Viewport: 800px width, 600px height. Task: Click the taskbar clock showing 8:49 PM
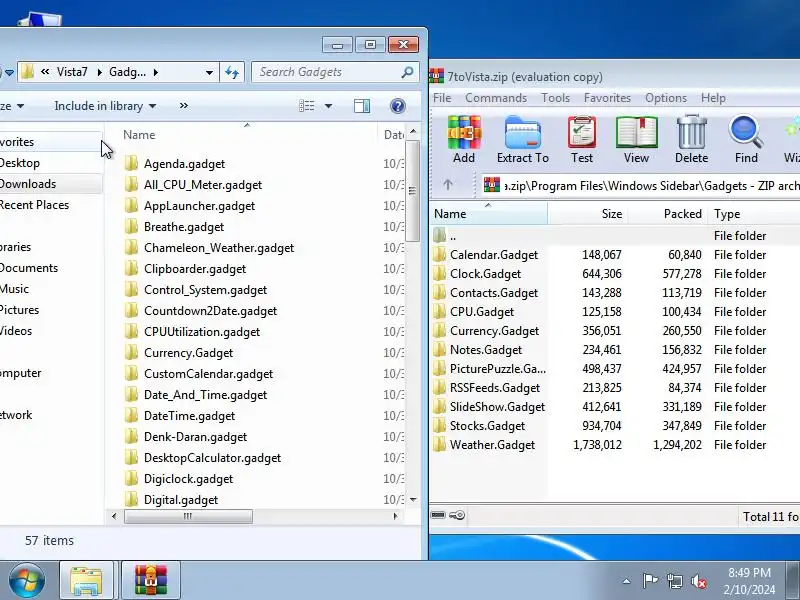(x=749, y=581)
